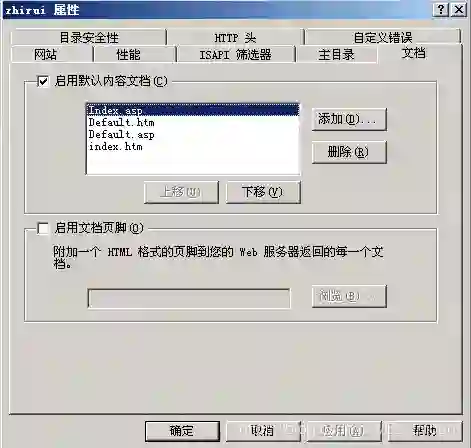
Task: Click the 删除 button to remove the document
Action: tap(349, 152)
